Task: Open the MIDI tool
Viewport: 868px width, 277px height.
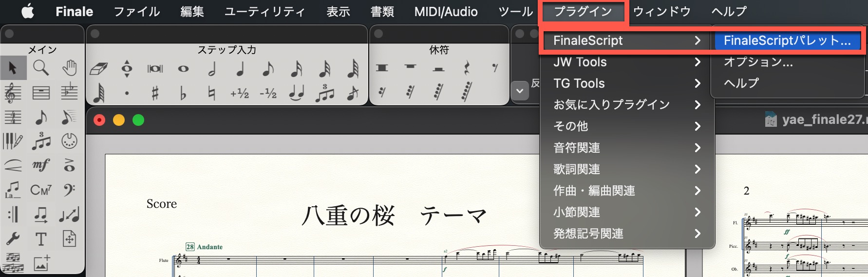Action: pyautogui.click(x=69, y=141)
